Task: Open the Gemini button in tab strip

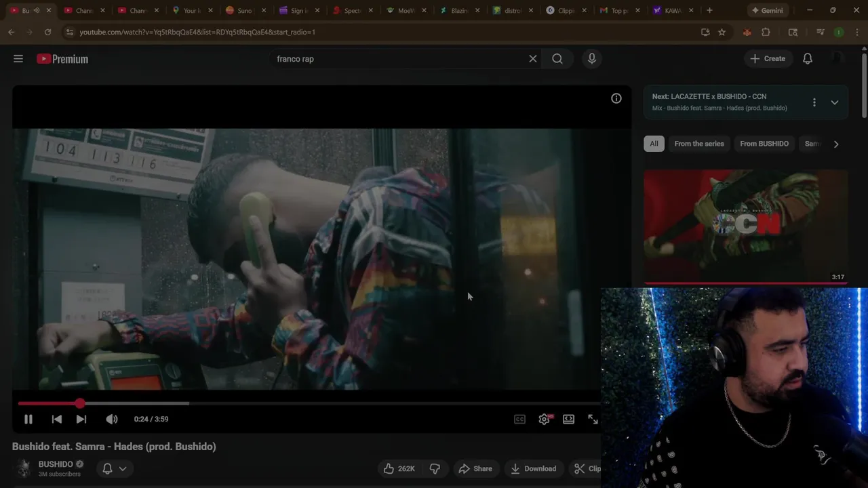Action: [x=767, y=10]
